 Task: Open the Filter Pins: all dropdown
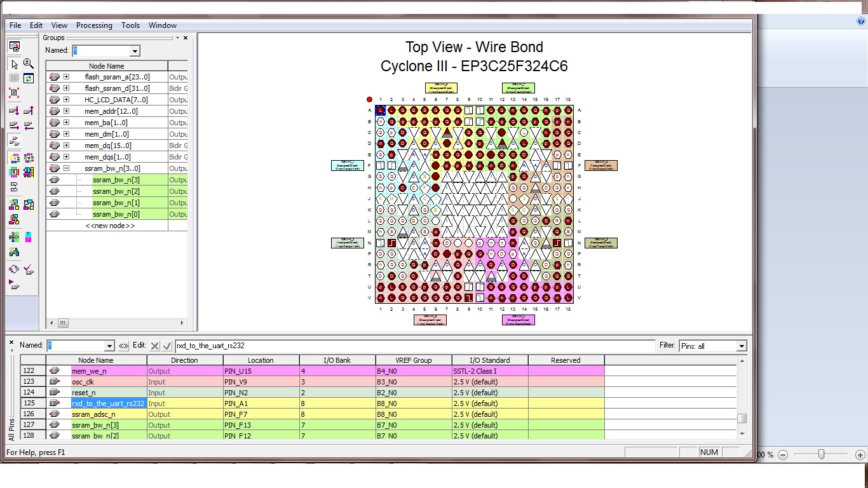tap(741, 346)
